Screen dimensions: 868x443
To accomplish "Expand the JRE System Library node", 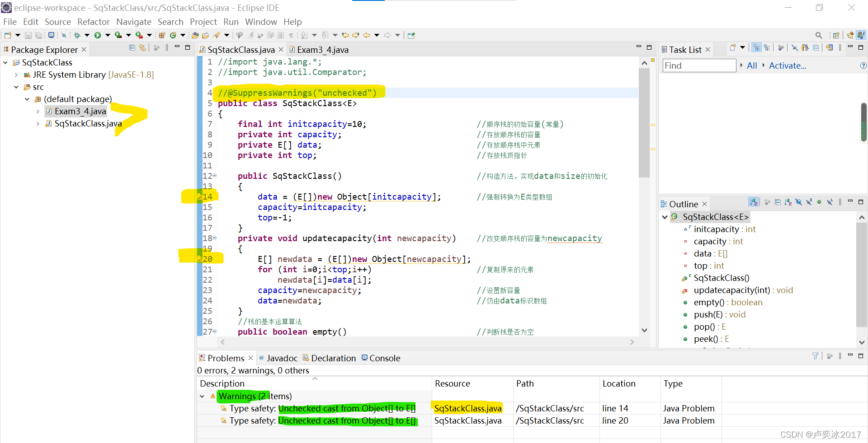I will 17,75.
